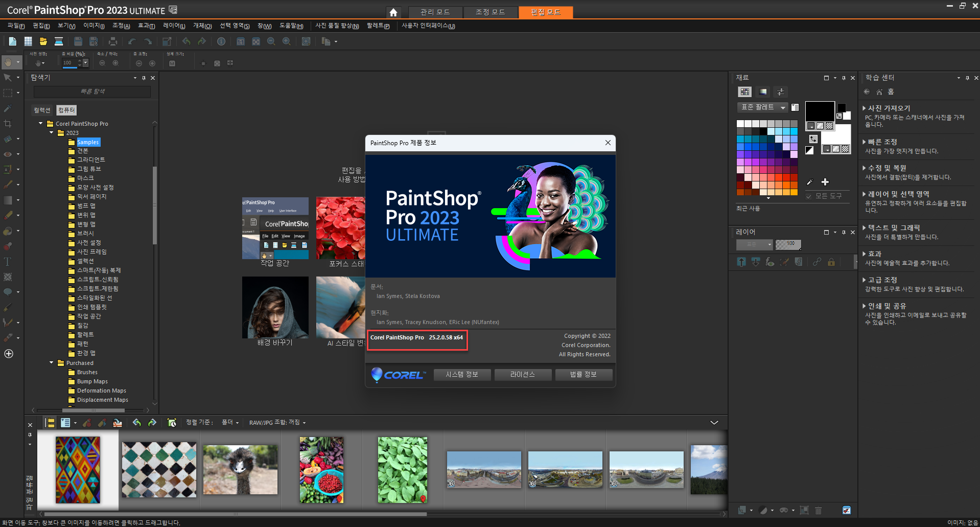Viewport: 980px width, 527px height.
Task: Switch to the 관리 모드 tab
Action: coord(435,12)
